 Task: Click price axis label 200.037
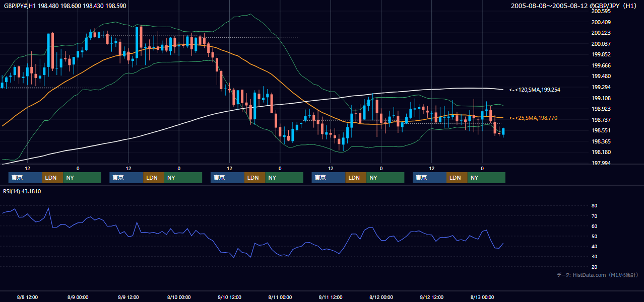pyautogui.click(x=601, y=44)
